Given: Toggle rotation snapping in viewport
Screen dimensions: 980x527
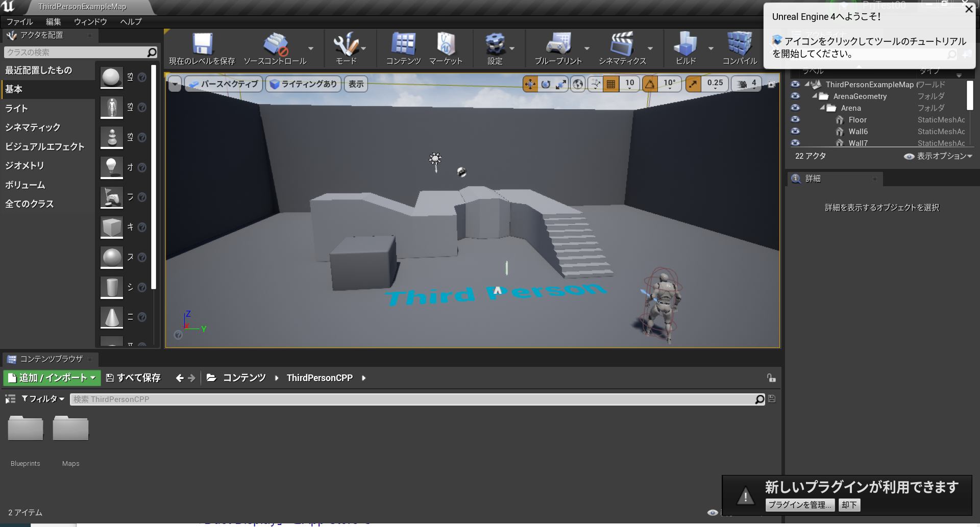Looking at the screenshot, I should click(x=650, y=84).
